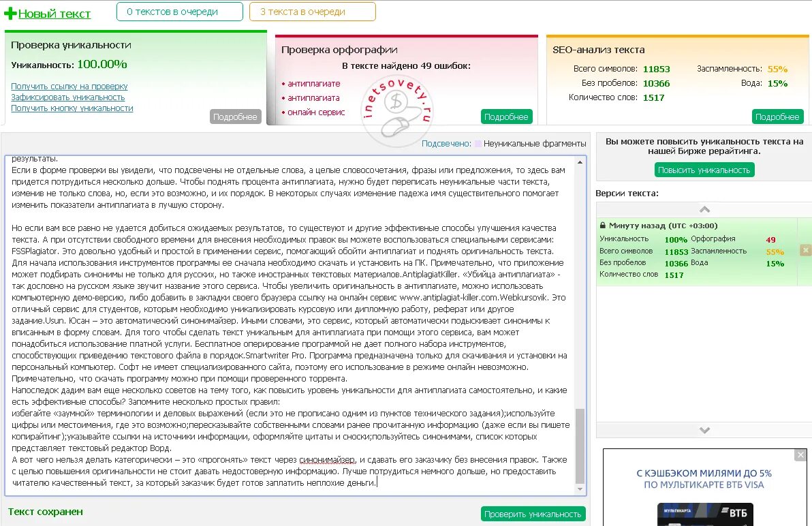Click the 'Текст сохранен' status message
This screenshot has width=812, height=526.
pos(46,512)
